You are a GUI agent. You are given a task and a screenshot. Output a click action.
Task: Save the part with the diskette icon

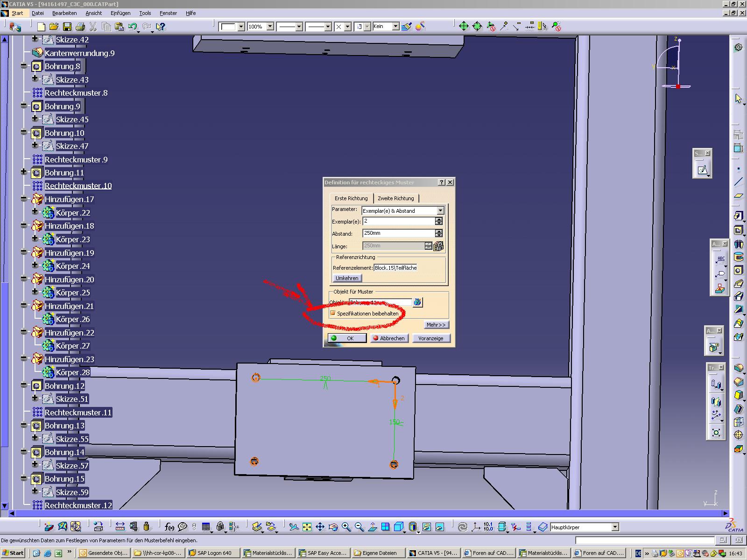[x=67, y=27]
